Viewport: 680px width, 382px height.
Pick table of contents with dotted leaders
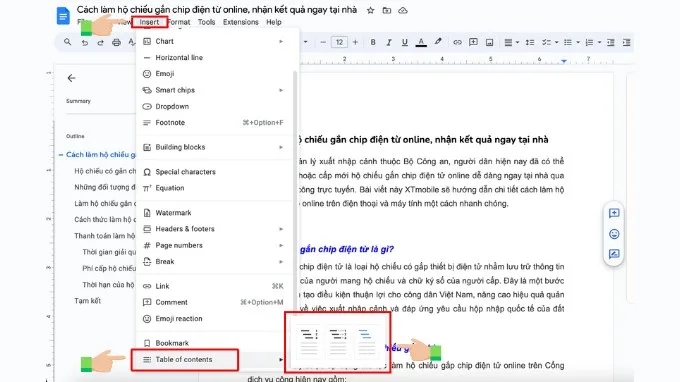[338, 341]
